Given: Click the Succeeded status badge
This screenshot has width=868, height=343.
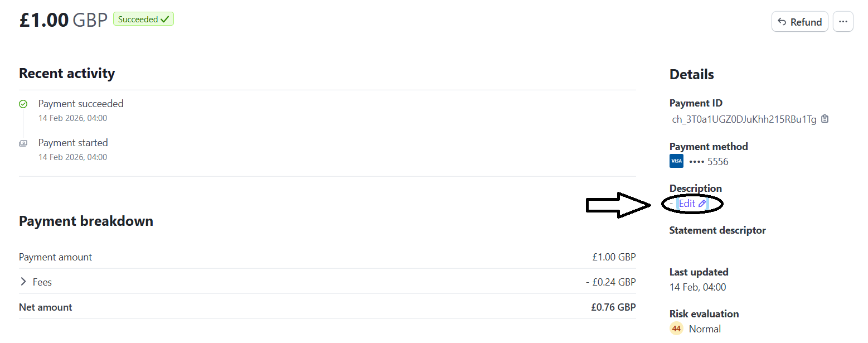Looking at the screenshot, I should pyautogui.click(x=143, y=18).
